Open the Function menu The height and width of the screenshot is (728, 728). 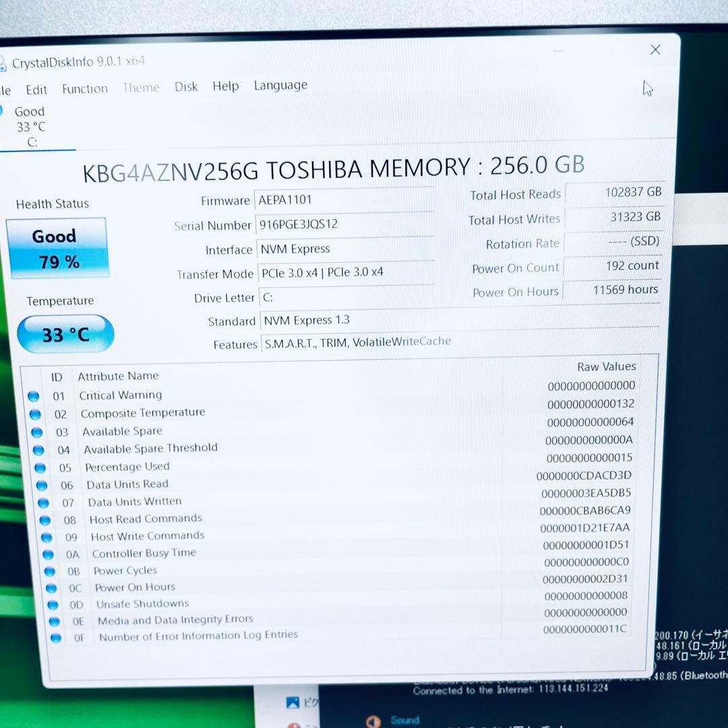click(x=84, y=88)
